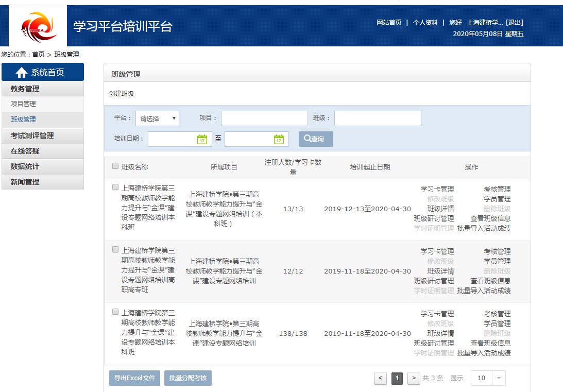Tick the checkbox for 高职高专班 row
Viewport: 563px width, 392px height.
(115, 250)
